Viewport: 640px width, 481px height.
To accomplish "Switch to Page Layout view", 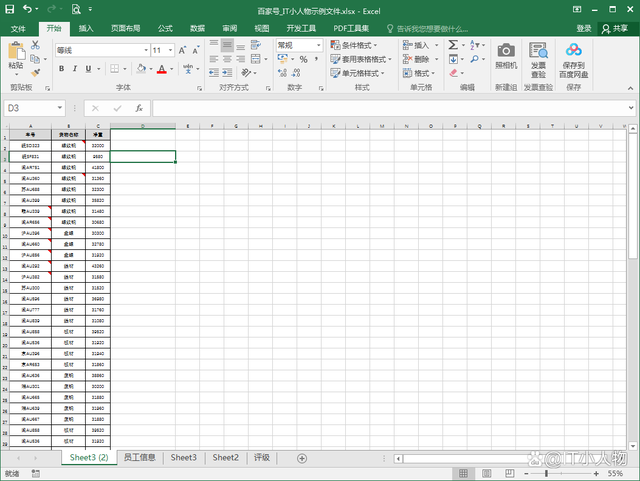I will coord(487,474).
